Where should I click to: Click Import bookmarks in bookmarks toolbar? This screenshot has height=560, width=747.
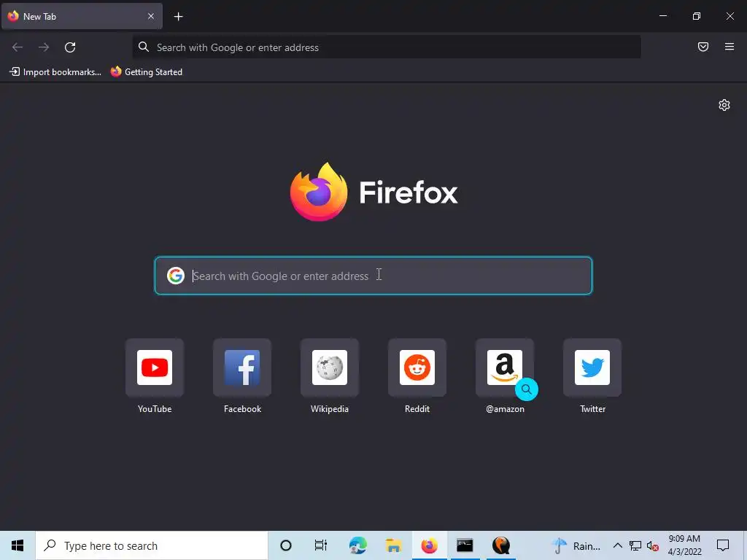pos(55,72)
